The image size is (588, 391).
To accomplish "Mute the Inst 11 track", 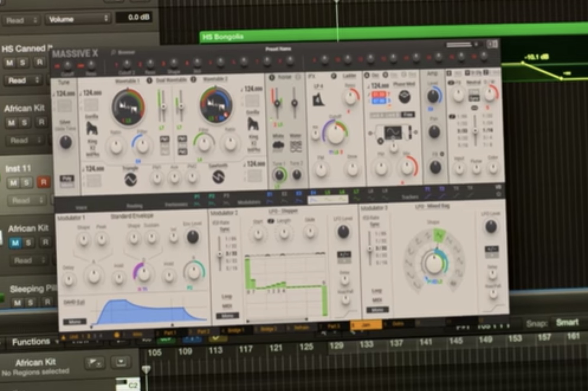I will 13,183.
